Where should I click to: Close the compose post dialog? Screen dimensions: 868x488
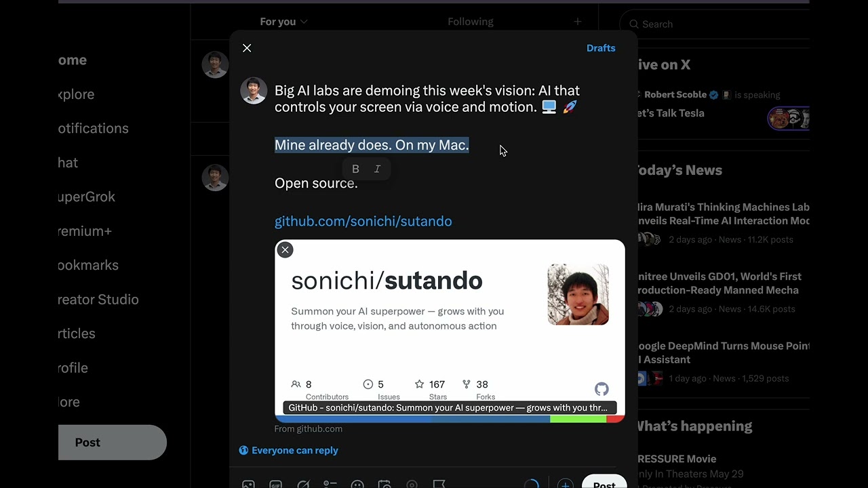[247, 48]
